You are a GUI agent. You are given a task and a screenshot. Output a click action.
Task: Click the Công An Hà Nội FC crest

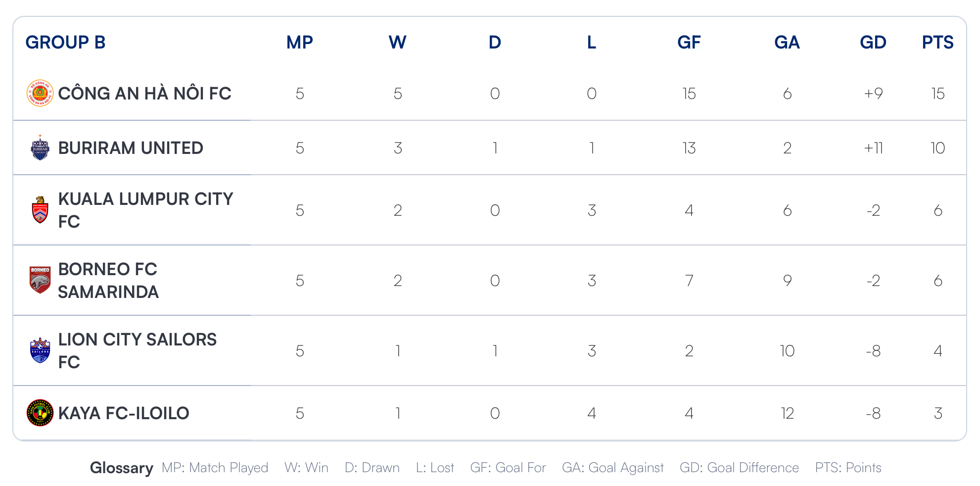(x=40, y=93)
